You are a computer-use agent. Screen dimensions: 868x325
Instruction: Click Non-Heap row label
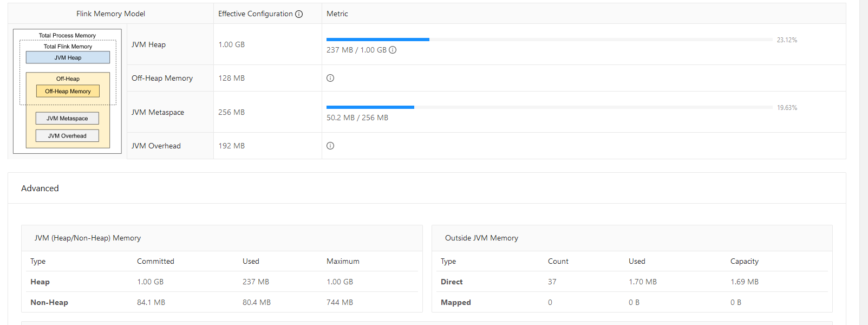(49, 302)
